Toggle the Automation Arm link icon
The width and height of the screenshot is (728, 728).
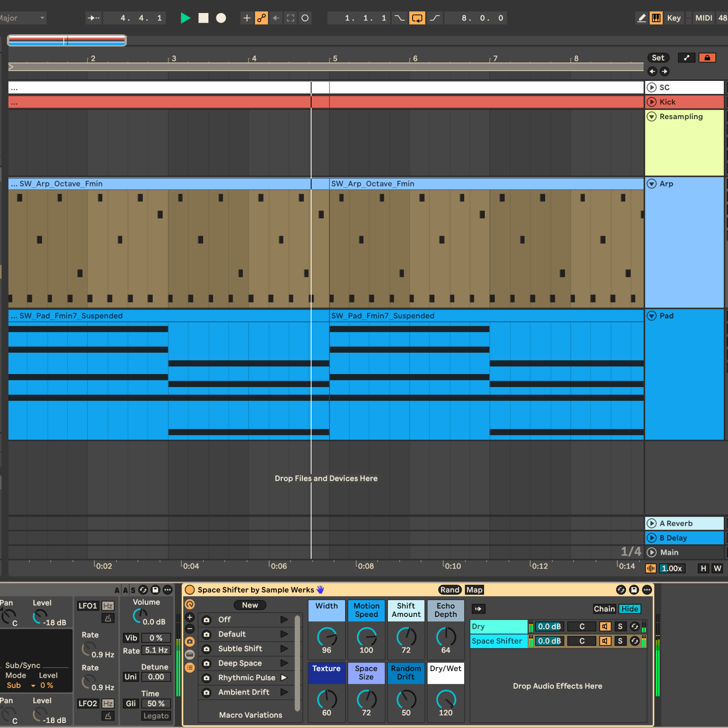[x=261, y=18]
